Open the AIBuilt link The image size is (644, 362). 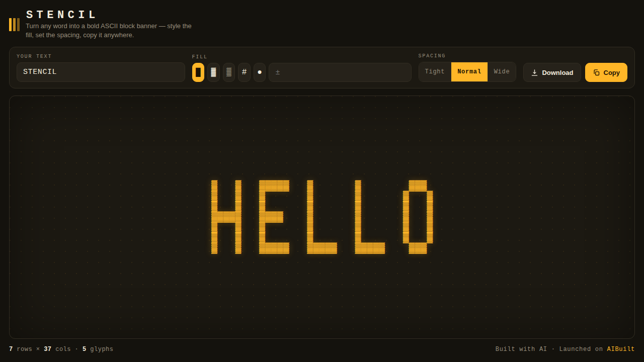[621, 349]
